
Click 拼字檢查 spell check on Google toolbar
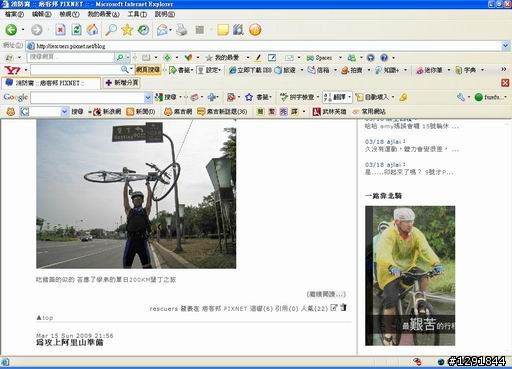297,97
